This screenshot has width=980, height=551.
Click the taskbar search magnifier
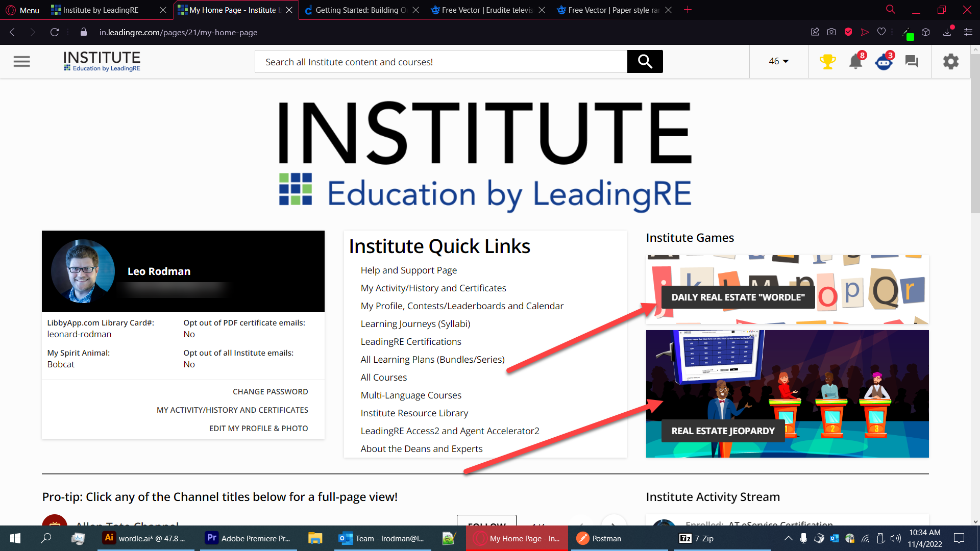tap(46, 538)
